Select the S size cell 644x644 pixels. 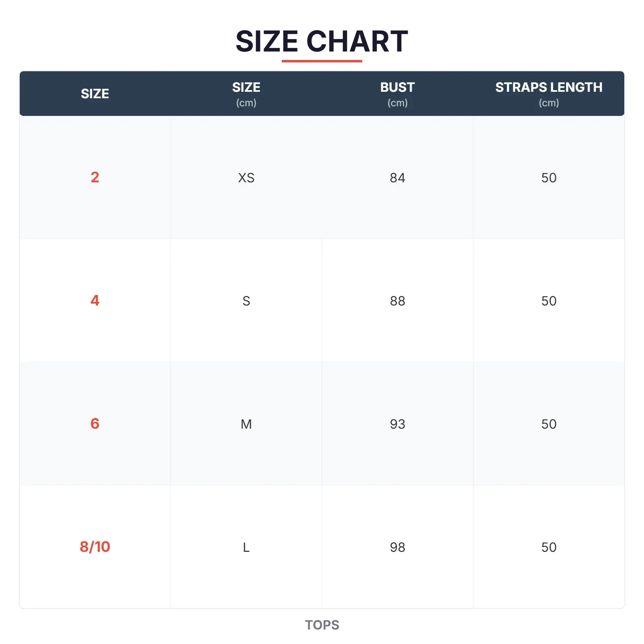click(246, 301)
